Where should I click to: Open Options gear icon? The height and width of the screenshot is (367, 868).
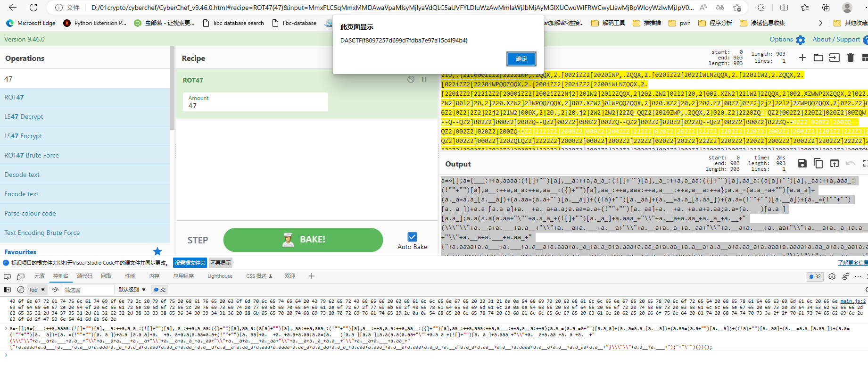(800, 40)
